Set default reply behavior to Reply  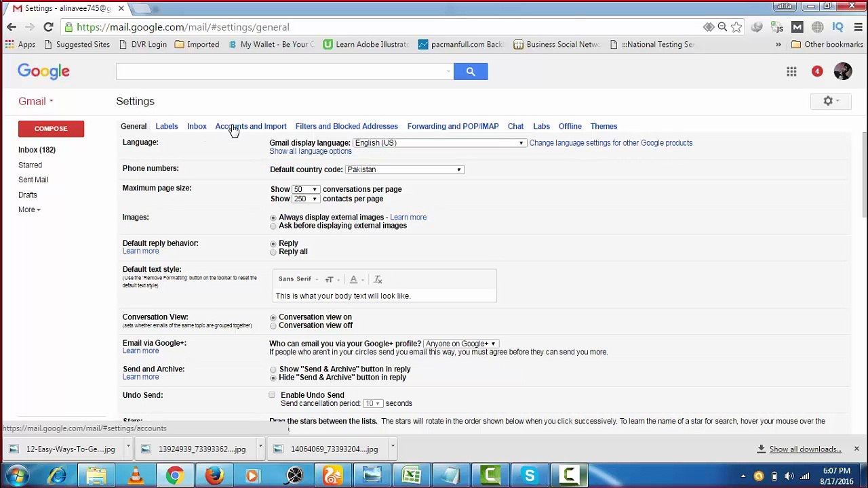pyautogui.click(x=273, y=243)
